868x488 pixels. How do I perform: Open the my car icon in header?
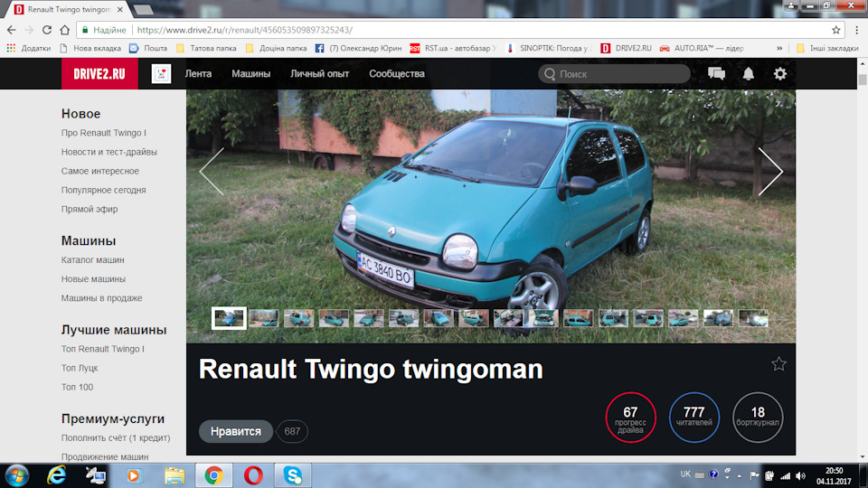coord(161,73)
